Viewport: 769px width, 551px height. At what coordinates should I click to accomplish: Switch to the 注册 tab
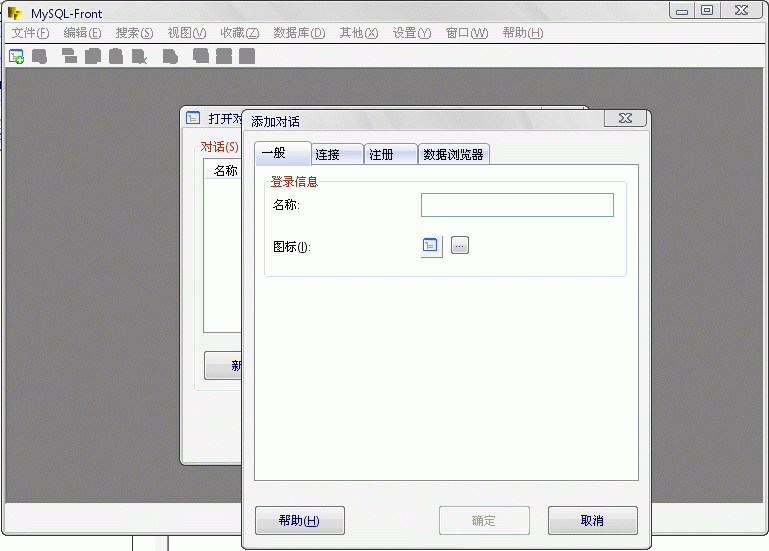(390, 155)
